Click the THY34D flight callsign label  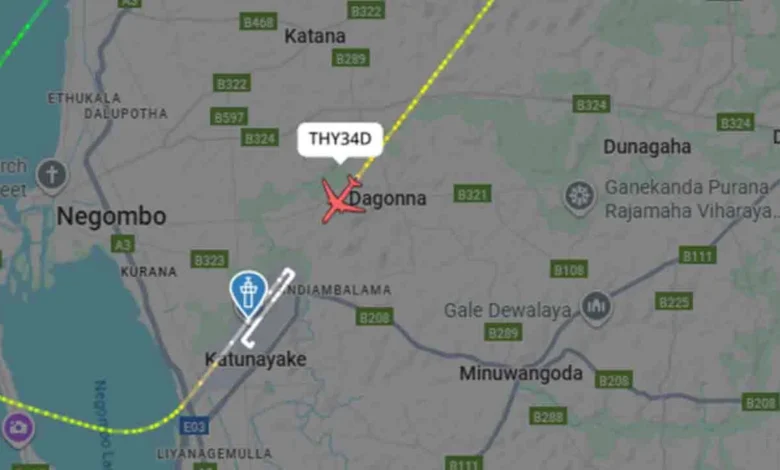tap(340, 139)
